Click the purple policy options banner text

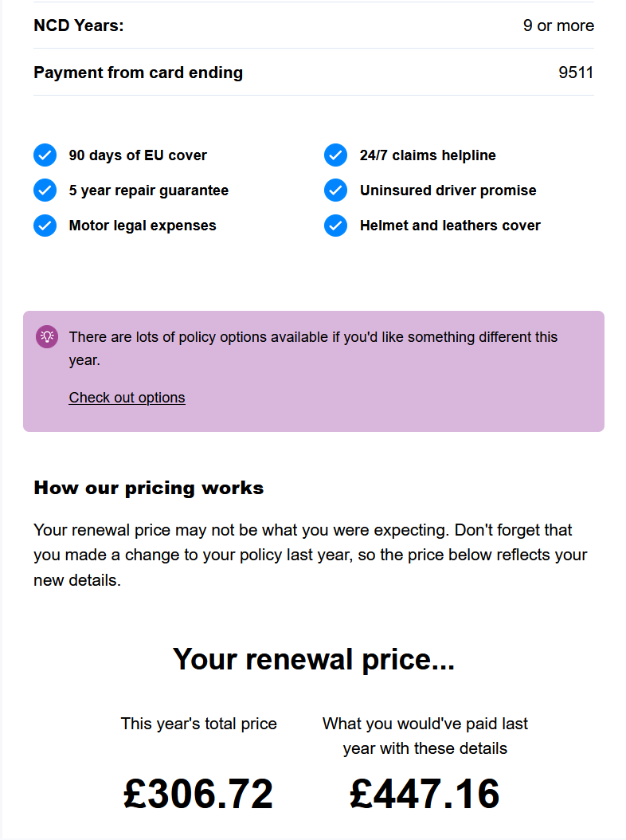click(313, 348)
